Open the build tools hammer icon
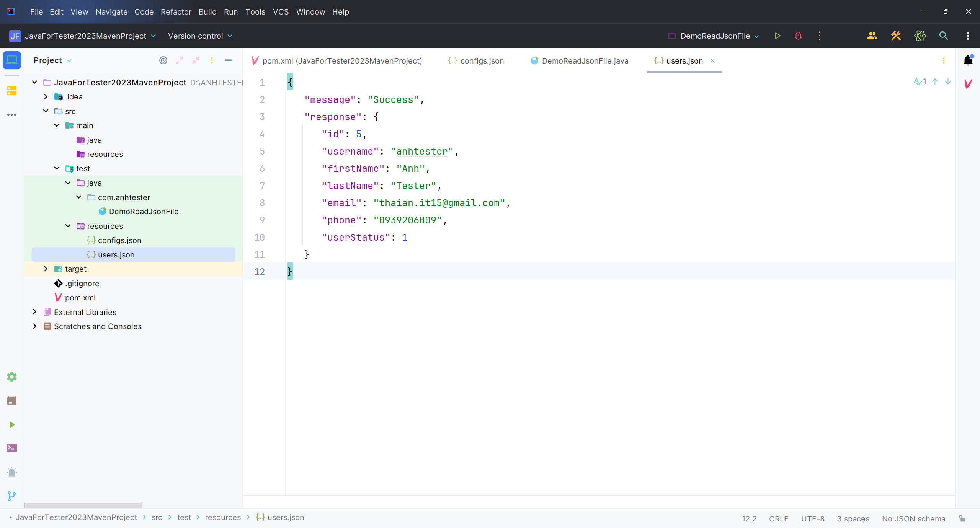Screen dimensions: 980x528 coord(896,36)
